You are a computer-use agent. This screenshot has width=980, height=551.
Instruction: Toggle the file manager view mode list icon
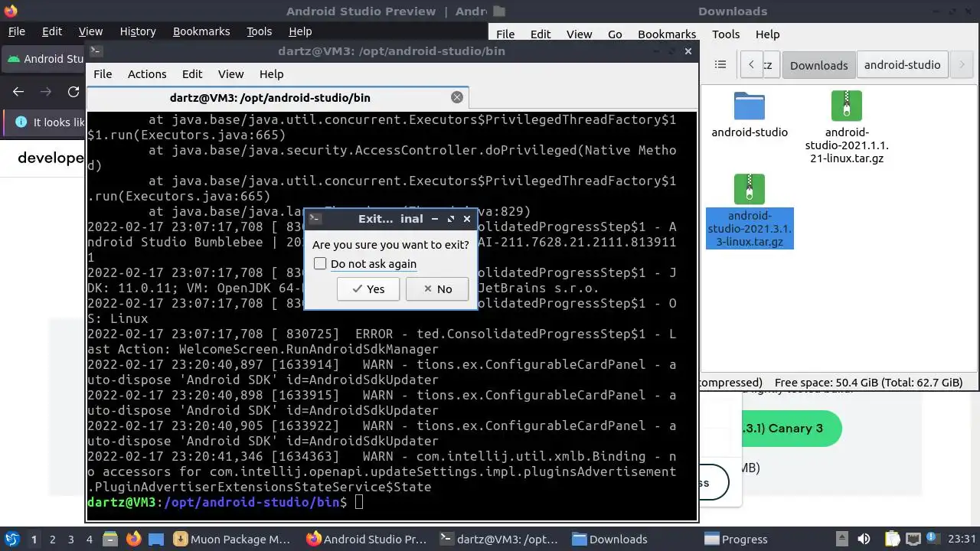(720, 64)
